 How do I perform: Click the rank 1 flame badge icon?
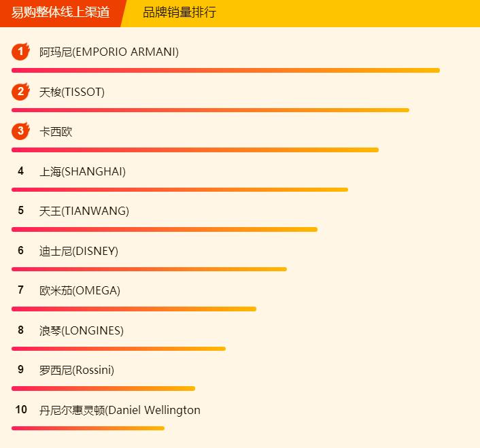(x=20, y=52)
